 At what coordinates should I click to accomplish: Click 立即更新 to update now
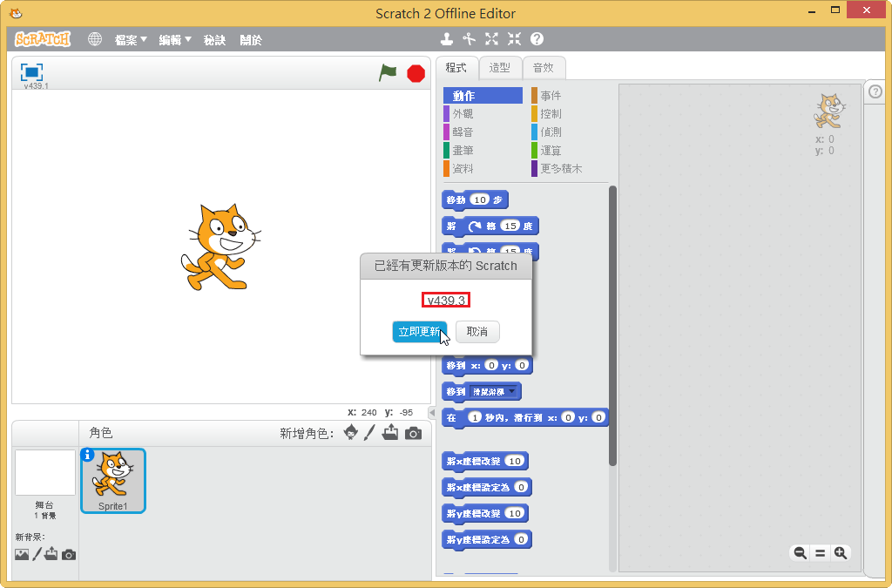click(419, 332)
